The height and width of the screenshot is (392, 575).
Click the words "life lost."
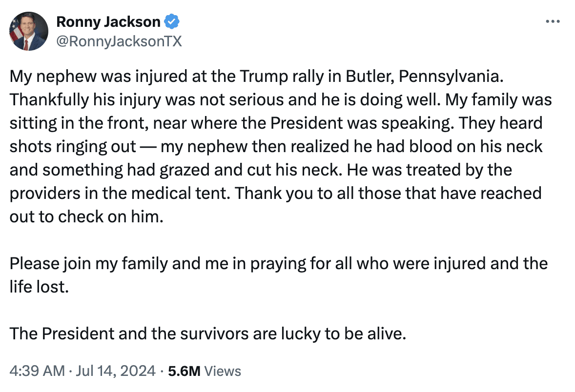click(x=39, y=287)
